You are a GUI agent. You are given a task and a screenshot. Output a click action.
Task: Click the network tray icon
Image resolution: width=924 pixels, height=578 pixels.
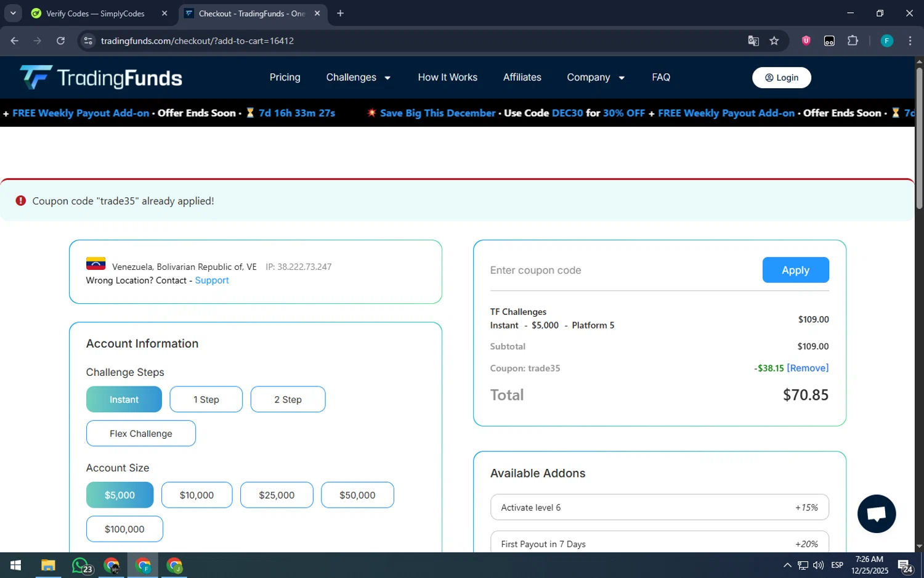(x=803, y=565)
